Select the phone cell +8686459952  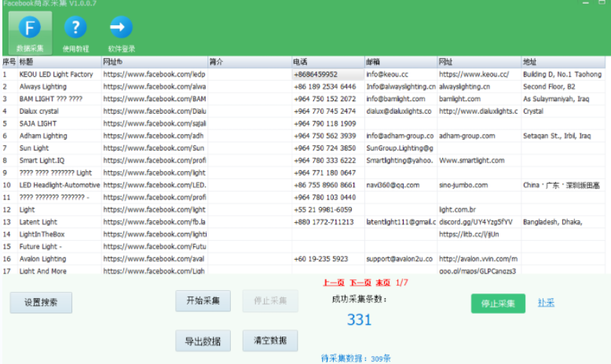coord(327,75)
